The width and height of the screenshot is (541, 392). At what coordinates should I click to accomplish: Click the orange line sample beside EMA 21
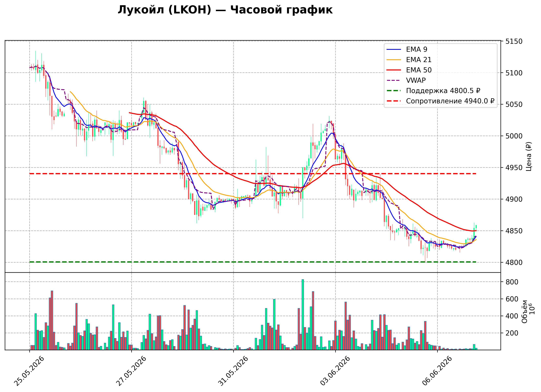coord(394,60)
